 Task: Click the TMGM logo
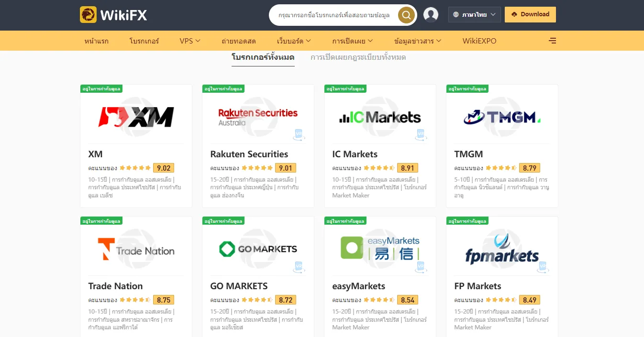[502, 117]
